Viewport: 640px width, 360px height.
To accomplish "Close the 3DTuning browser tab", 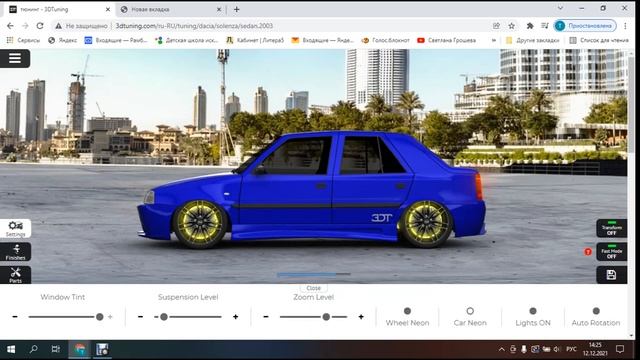I will pyautogui.click(x=108, y=9).
